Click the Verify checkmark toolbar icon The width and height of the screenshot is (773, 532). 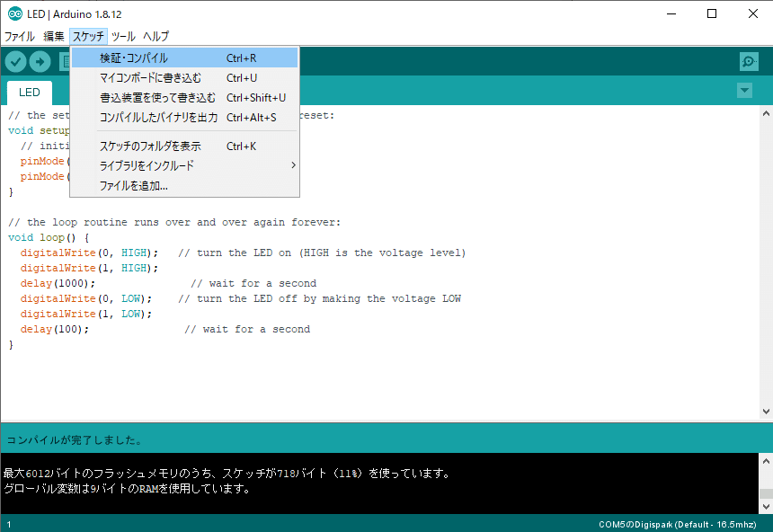[16, 62]
